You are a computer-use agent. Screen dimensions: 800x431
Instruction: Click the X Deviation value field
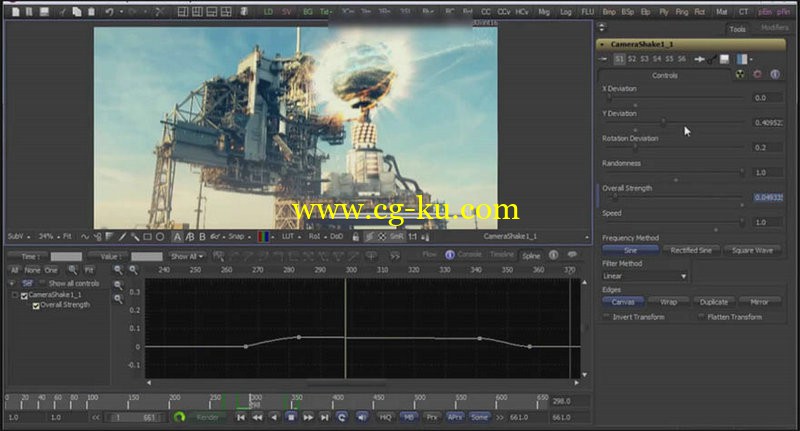point(768,97)
